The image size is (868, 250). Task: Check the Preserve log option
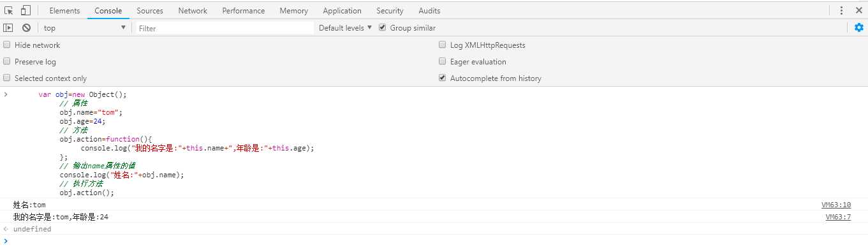[7, 62]
